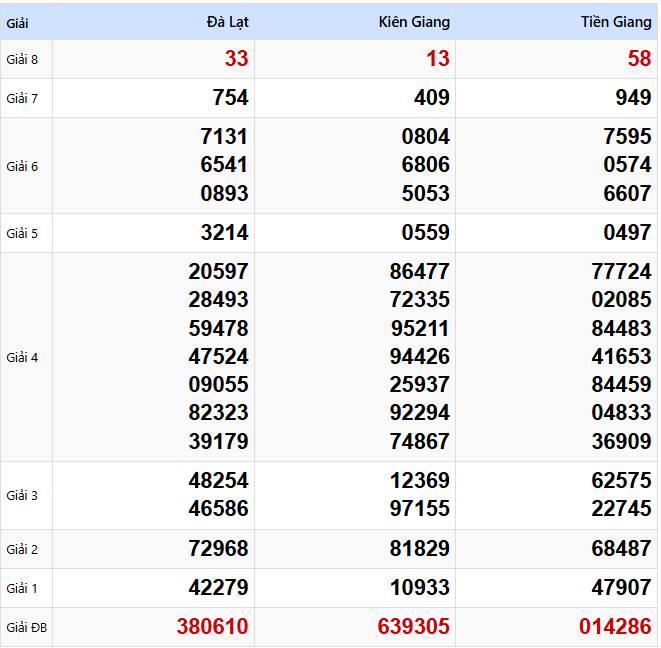Select the Tiền Giang column header

[x=615, y=22]
